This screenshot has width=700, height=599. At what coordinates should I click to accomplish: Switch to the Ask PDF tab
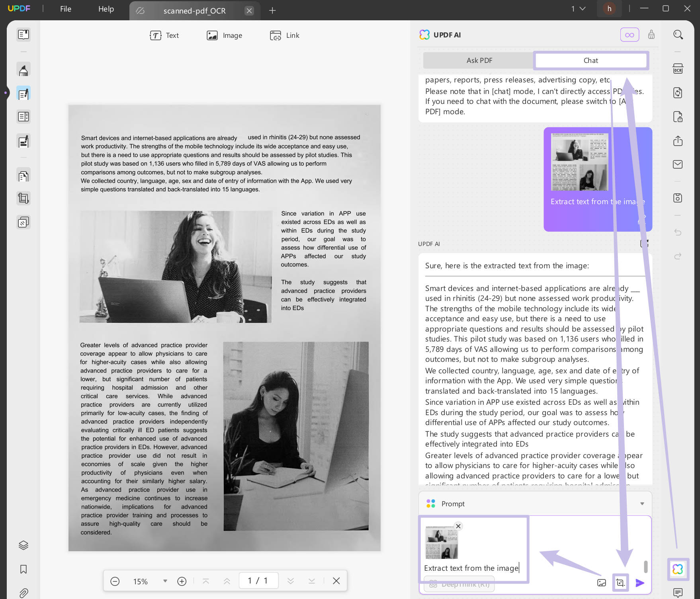[479, 60]
